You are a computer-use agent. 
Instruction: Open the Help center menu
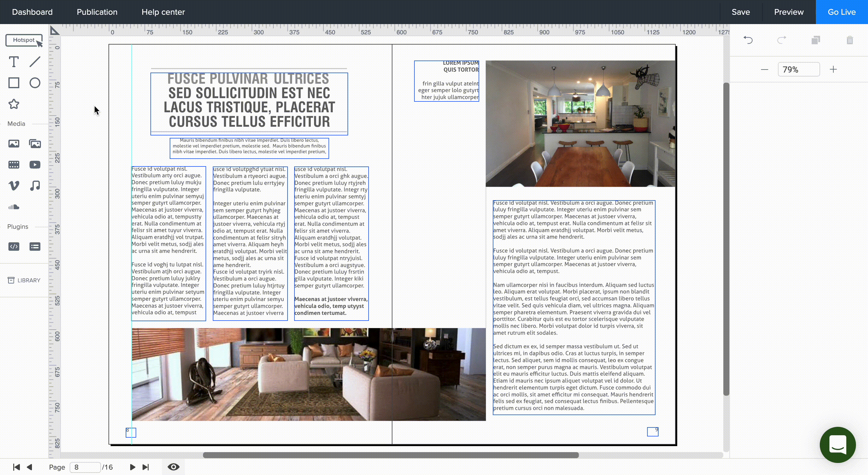(163, 12)
